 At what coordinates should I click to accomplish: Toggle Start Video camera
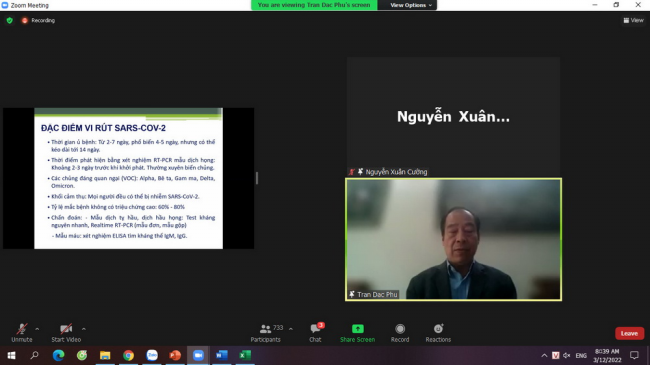(66, 333)
